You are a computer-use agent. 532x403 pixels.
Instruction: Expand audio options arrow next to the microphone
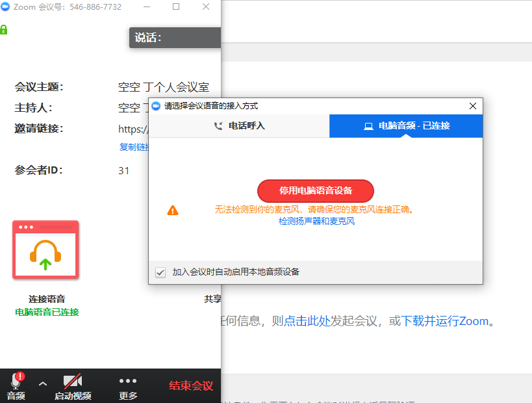[x=43, y=383]
